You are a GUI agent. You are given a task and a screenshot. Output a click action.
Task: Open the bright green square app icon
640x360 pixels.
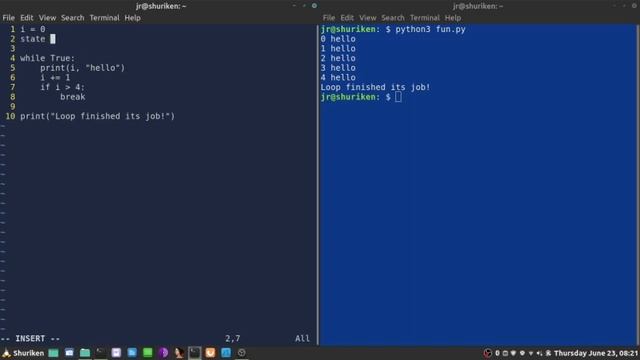click(147, 353)
